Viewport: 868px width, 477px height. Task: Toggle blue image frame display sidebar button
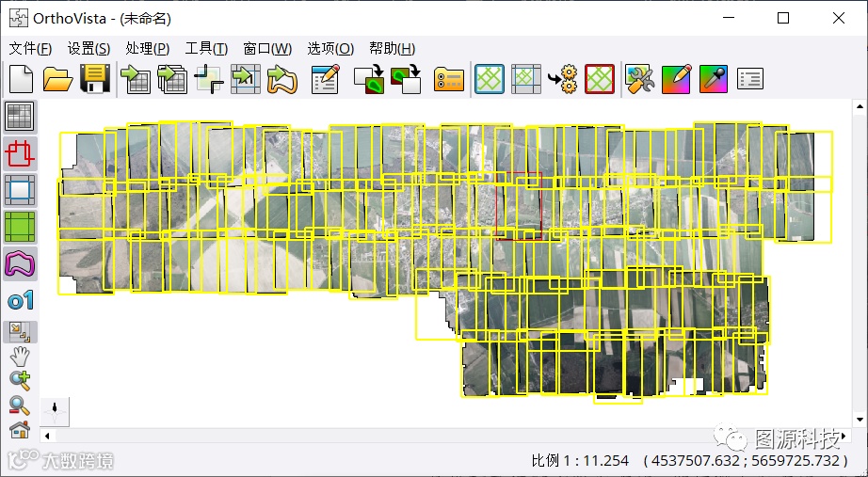[20, 190]
